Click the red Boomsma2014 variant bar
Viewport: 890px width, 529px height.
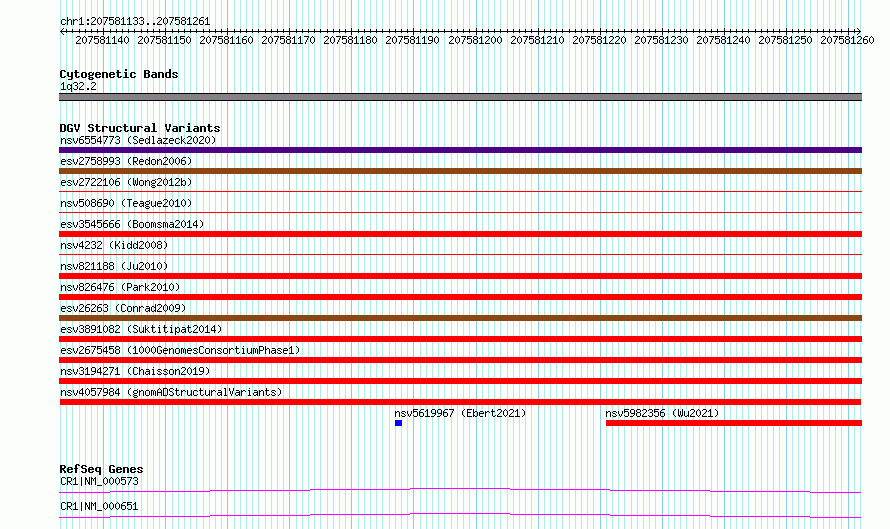pyautogui.click(x=460, y=234)
